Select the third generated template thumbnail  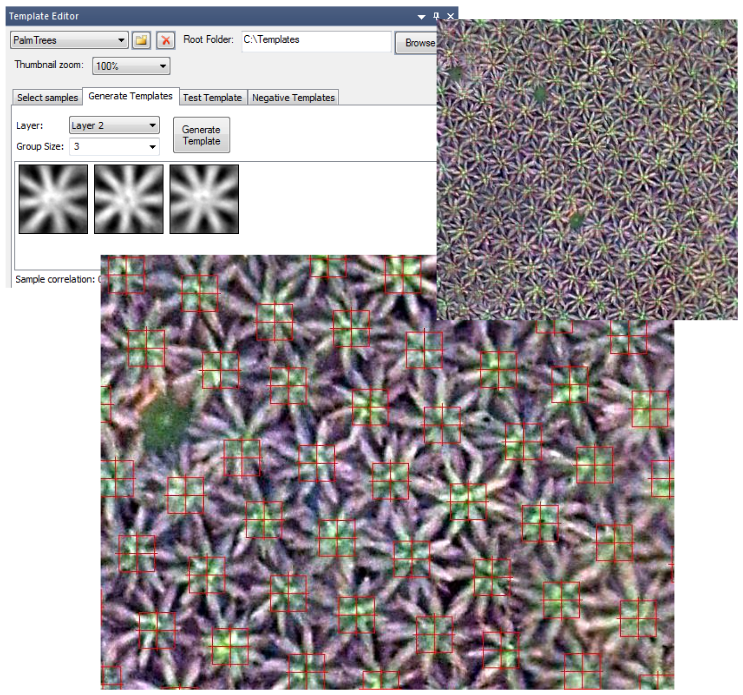(x=204, y=198)
